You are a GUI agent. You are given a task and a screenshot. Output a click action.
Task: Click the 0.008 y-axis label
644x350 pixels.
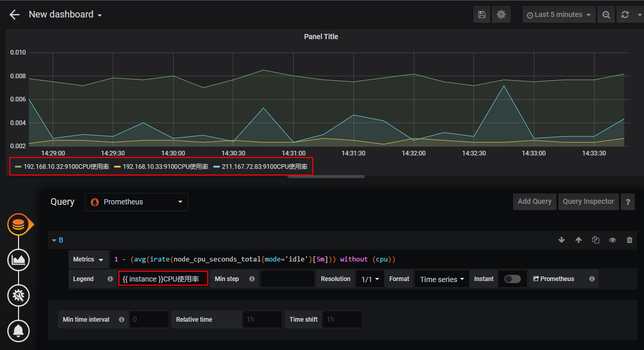(x=18, y=76)
